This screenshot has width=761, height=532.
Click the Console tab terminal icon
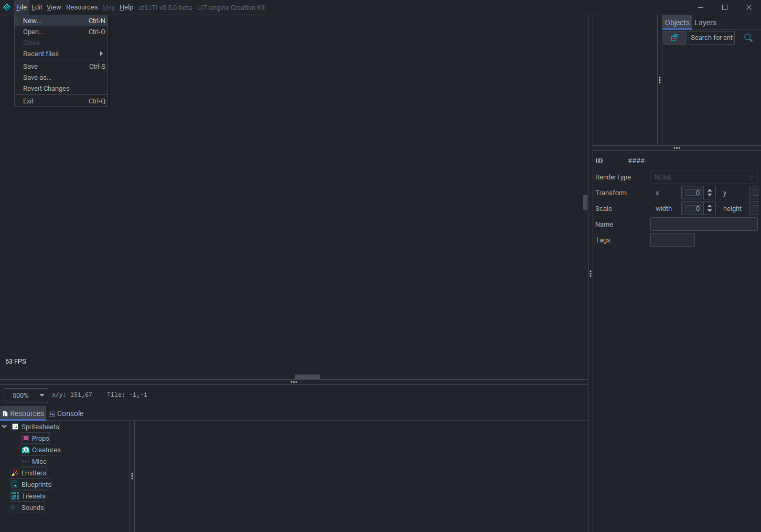click(52, 413)
